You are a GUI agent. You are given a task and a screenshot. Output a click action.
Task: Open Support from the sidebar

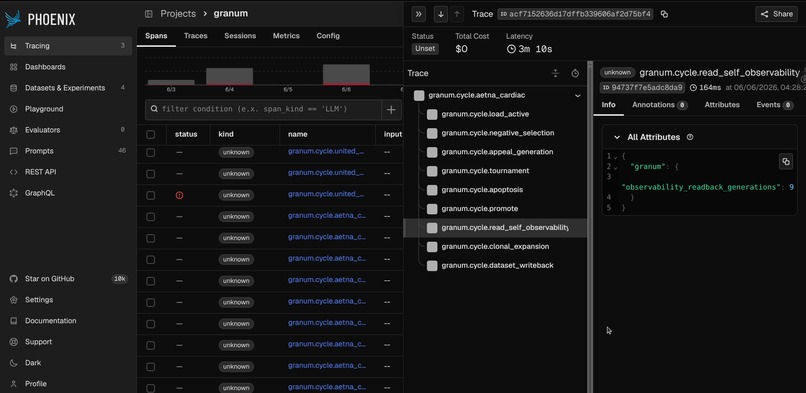(x=68, y=342)
